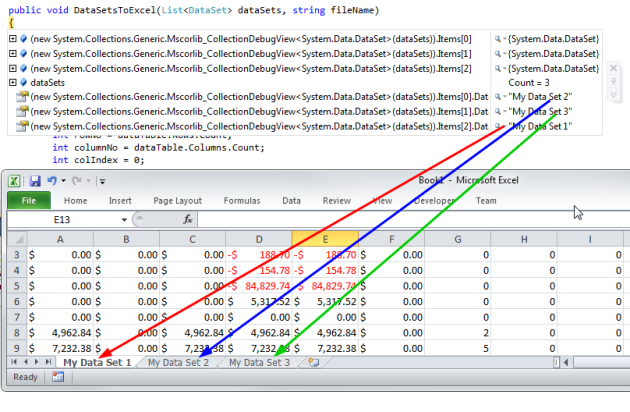
Task: Click the macro recording icon in status bar
Action: [58, 377]
